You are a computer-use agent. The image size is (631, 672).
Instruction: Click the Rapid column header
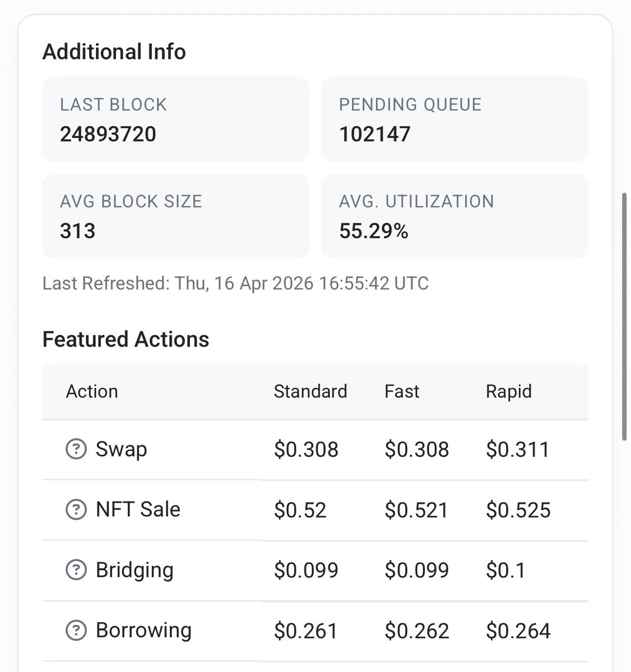click(x=508, y=391)
